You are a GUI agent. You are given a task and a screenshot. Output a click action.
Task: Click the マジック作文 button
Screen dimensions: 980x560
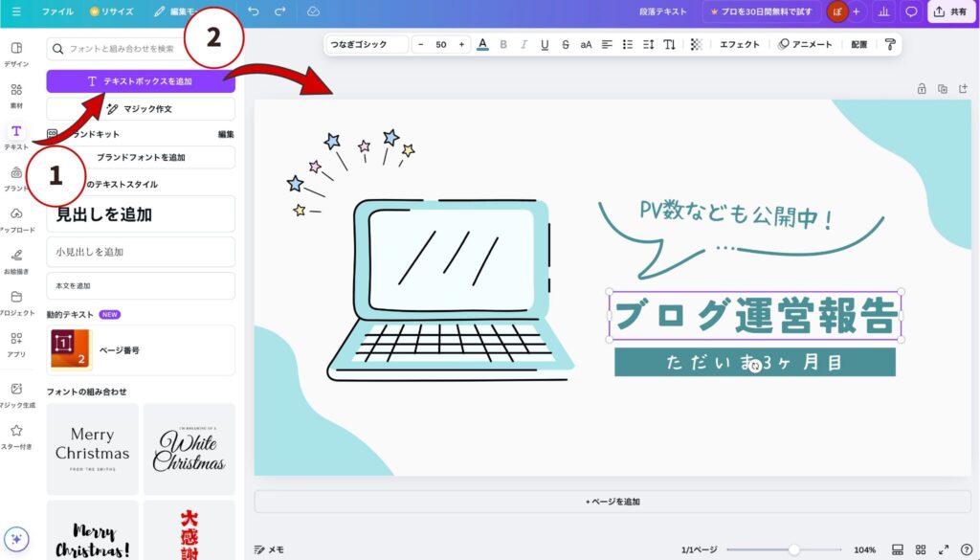pos(141,109)
